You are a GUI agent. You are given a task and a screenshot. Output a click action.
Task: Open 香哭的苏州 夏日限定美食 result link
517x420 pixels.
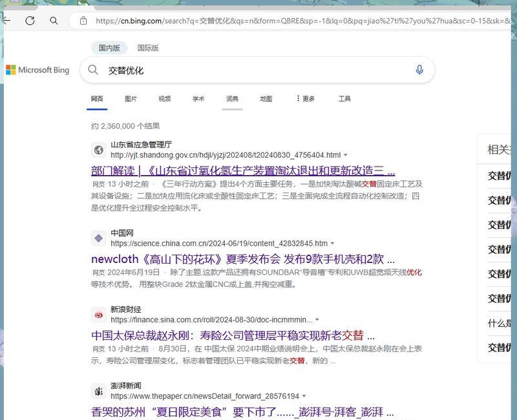(x=242, y=412)
